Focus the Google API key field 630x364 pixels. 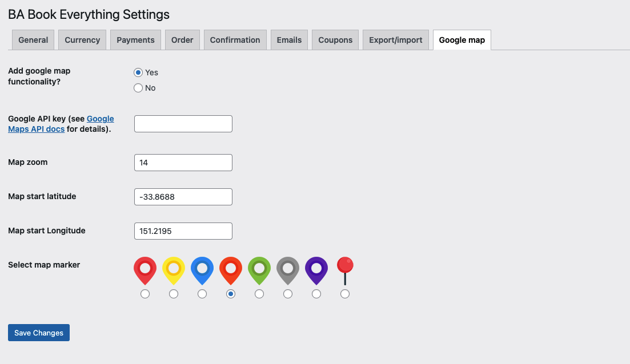pos(183,124)
